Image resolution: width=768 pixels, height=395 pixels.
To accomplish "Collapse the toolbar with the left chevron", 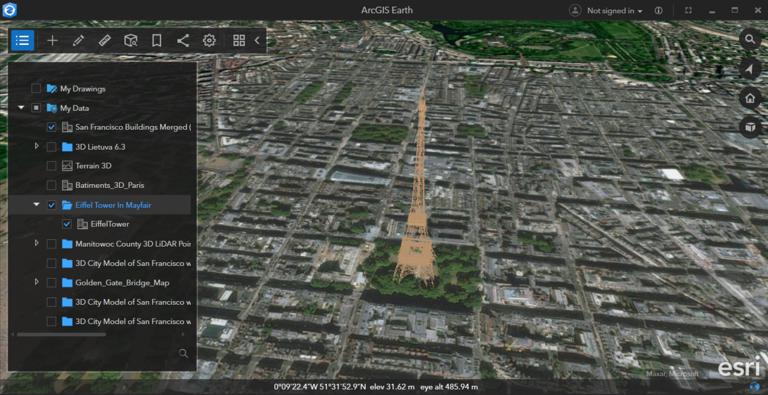I will click(x=257, y=41).
